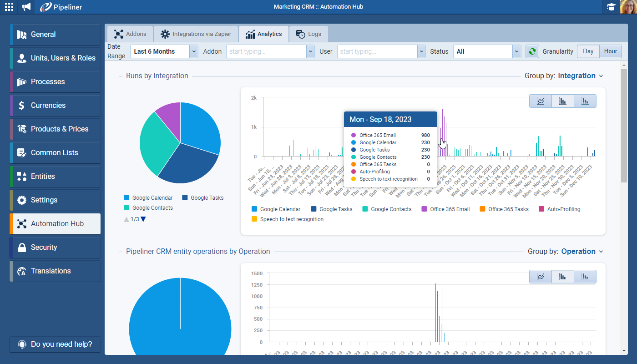This screenshot has height=364, width=637.
Task: Click the green refresh icon
Action: pos(531,51)
